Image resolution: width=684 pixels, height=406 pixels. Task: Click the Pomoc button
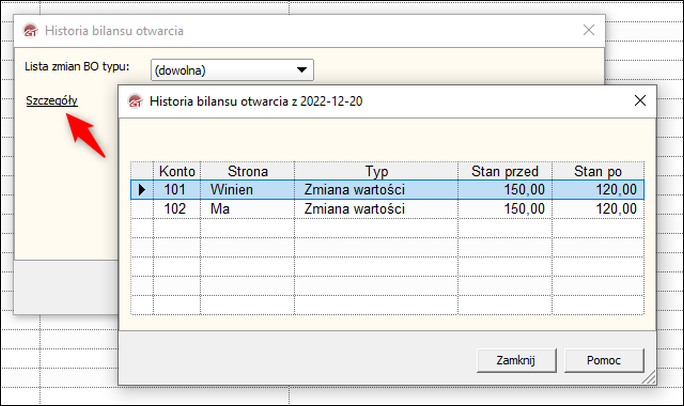tap(604, 360)
